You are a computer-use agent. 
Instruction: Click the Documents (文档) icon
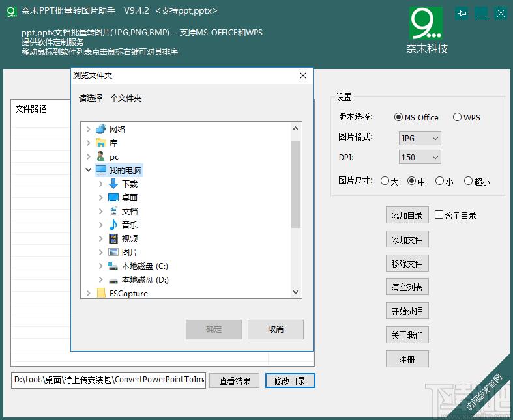113,211
